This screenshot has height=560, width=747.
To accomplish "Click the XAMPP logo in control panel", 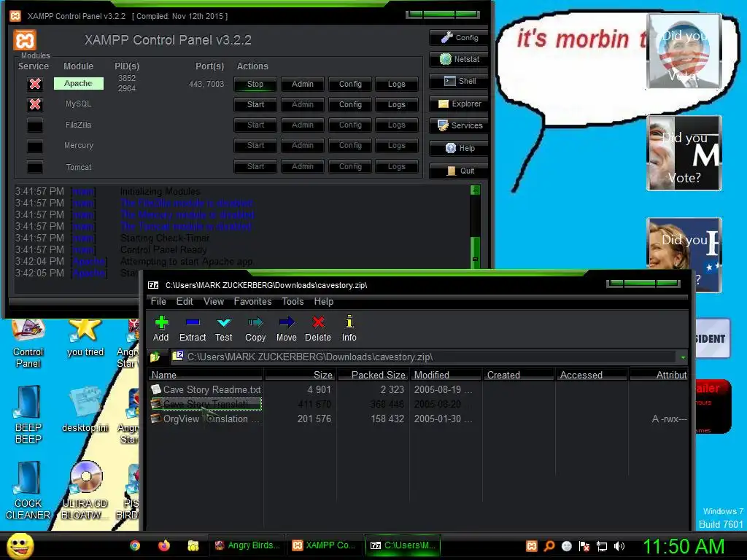I will (25, 40).
